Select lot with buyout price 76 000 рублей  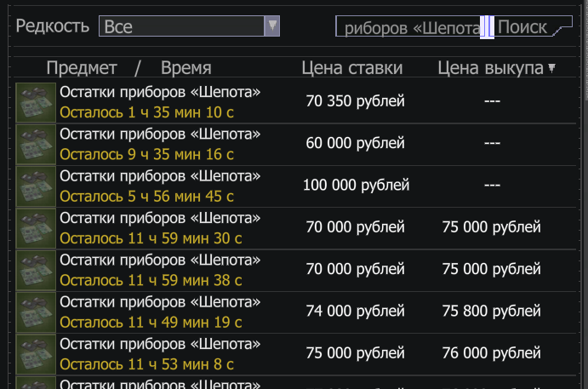(491, 353)
